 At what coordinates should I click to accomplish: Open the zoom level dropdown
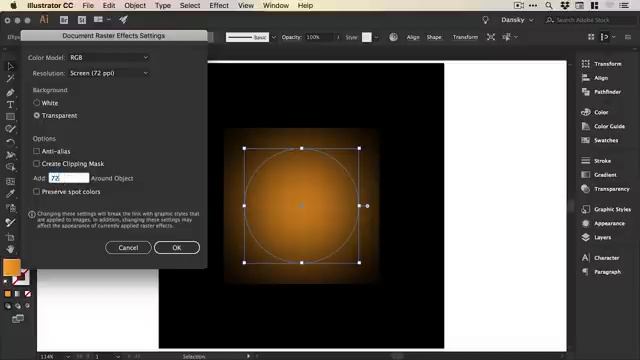coord(67,357)
